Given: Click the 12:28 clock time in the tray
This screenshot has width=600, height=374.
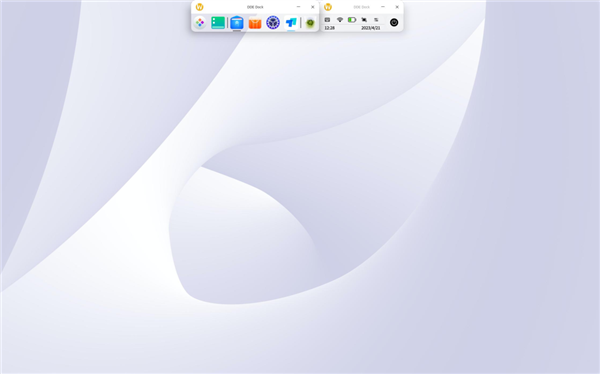Looking at the screenshot, I should pos(329,28).
